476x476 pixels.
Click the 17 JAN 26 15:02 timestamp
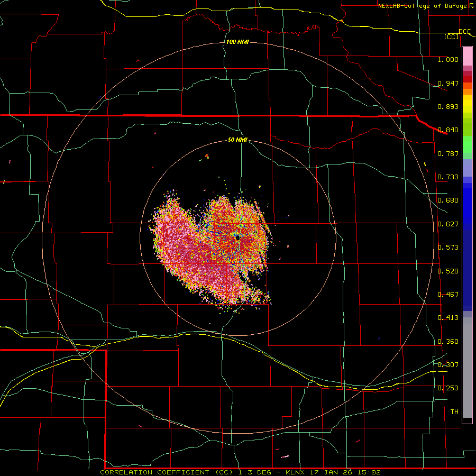tap(345, 472)
